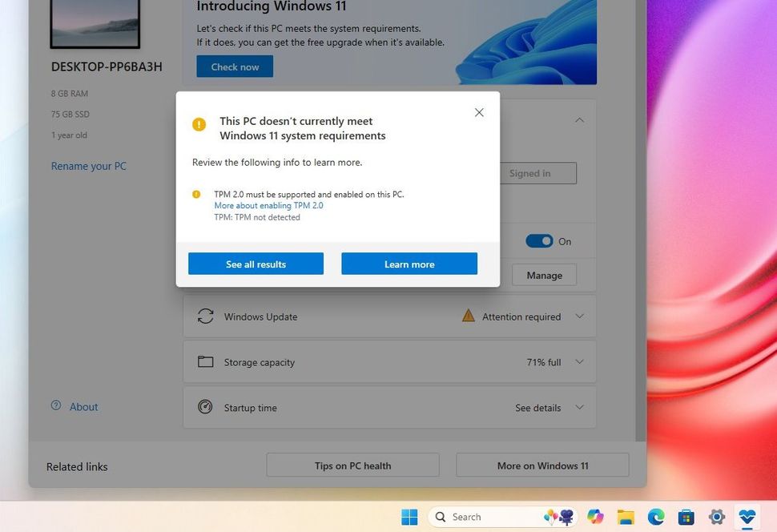Viewport: 777px width, 532px height.
Task: Click the warning icon beside TPM 2.0 message
Action: click(197, 194)
